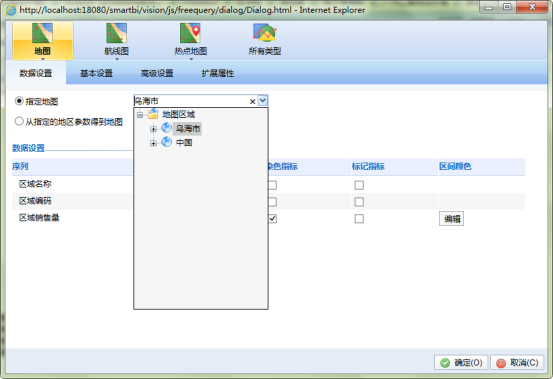Viewport: 553px width, 379px height.
Task: Click the Internet Explorer icon in title bar
Action: (x=11, y=10)
